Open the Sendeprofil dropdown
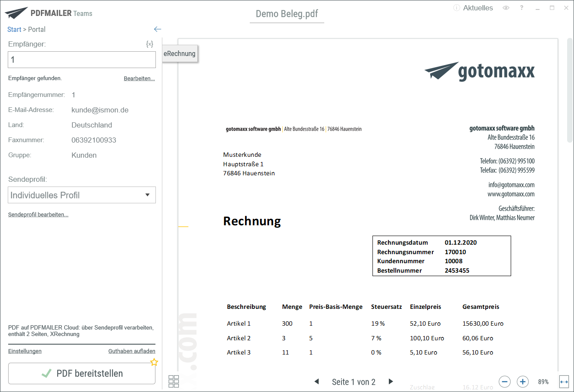 (x=82, y=195)
